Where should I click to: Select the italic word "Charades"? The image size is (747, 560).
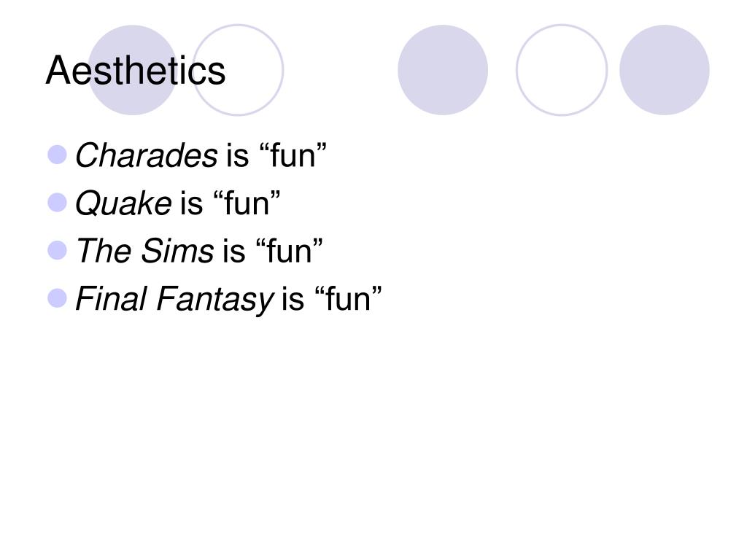coord(146,155)
